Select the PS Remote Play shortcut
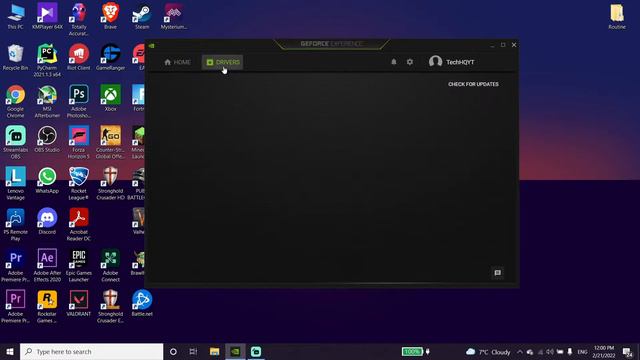The image size is (640, 360). [16, 224]
